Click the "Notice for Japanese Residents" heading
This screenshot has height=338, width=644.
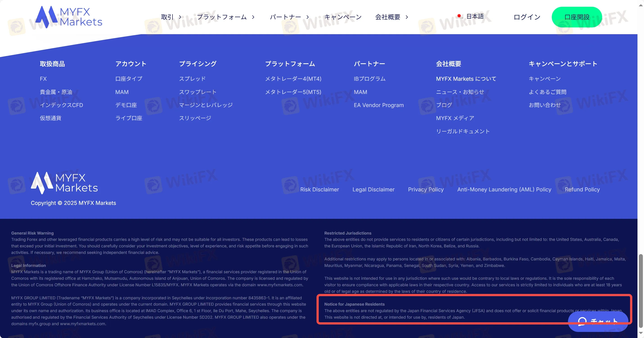(354, 304)
